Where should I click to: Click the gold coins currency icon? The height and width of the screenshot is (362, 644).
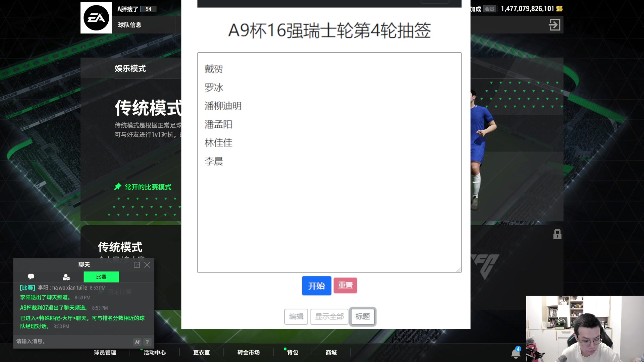tap(559, 9)
